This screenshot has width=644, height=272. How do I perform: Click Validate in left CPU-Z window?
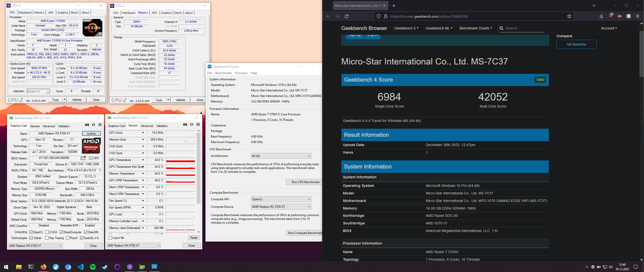pos(77,100)
